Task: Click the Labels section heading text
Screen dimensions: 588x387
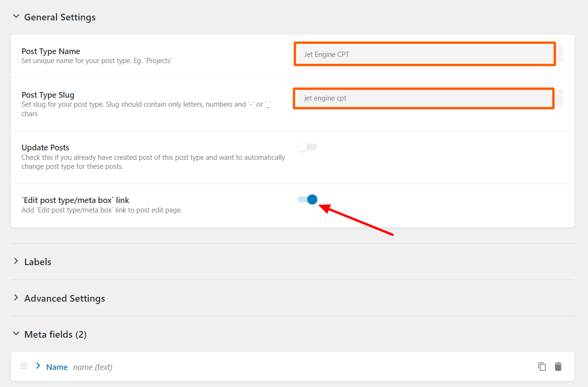Action: point(38,262)
